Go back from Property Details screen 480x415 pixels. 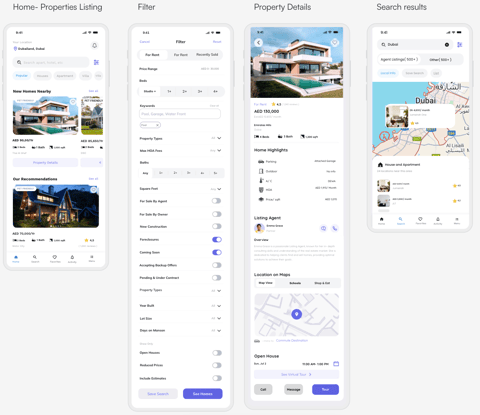[x=259, y=43]
